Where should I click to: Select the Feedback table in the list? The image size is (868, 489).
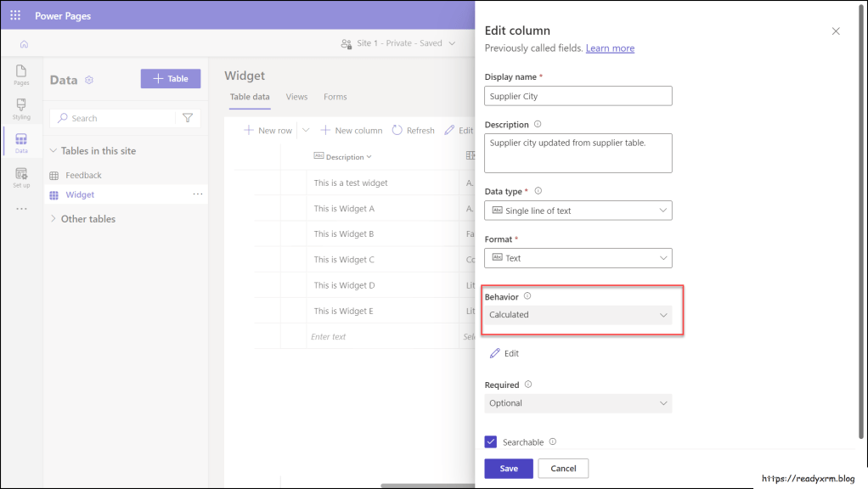tap(83, 175)
